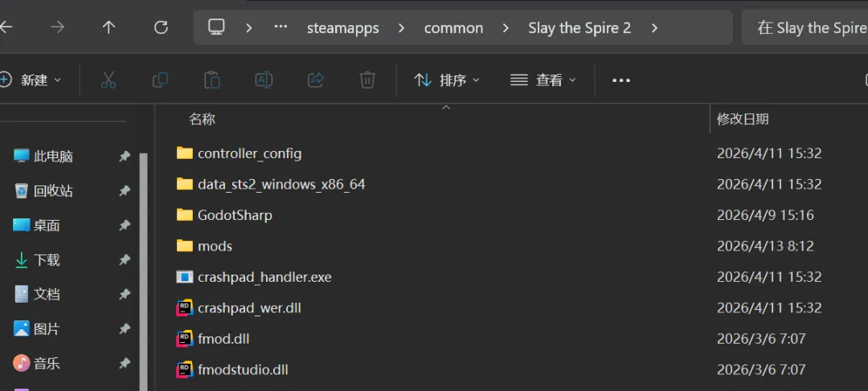The image size is (868, 391).
Task: Select the crashpad_wer.dll file icon
Action: [184, 308]
